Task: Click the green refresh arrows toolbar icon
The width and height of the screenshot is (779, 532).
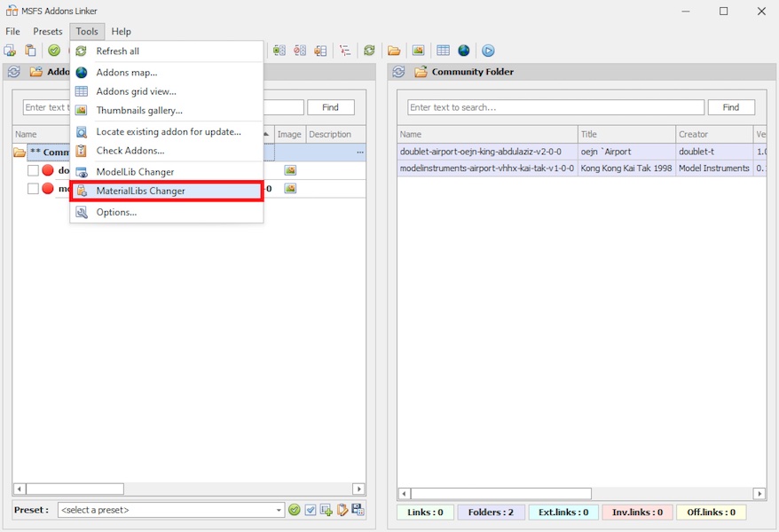Action: pyautogui.click(x=369, y=51)
